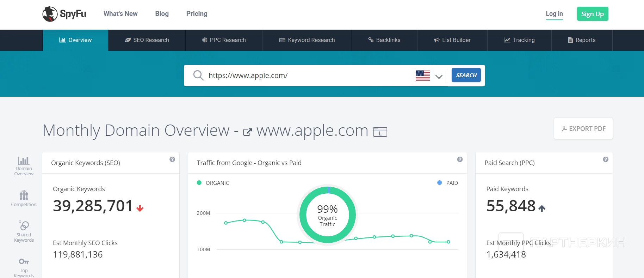The image size is (644, 278).
Task: Go to the Blog link
Action: pyautogui.click(x=162, y=14)
